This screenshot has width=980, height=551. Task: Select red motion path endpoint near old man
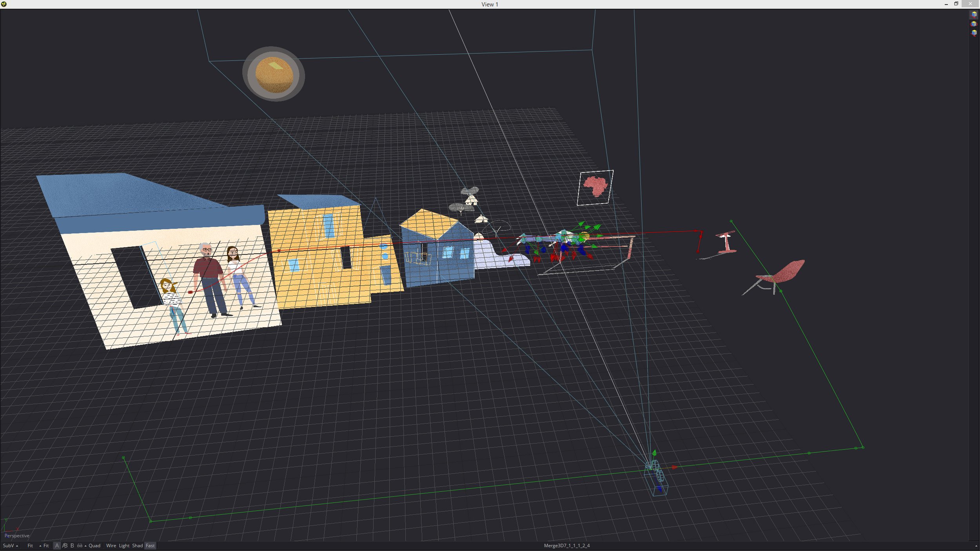191,292
